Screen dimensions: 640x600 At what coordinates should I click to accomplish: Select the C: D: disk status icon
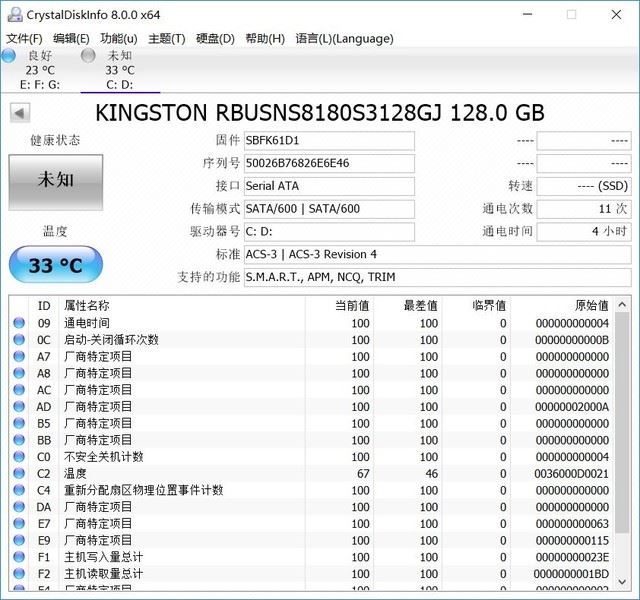click(x=88, y=56)
